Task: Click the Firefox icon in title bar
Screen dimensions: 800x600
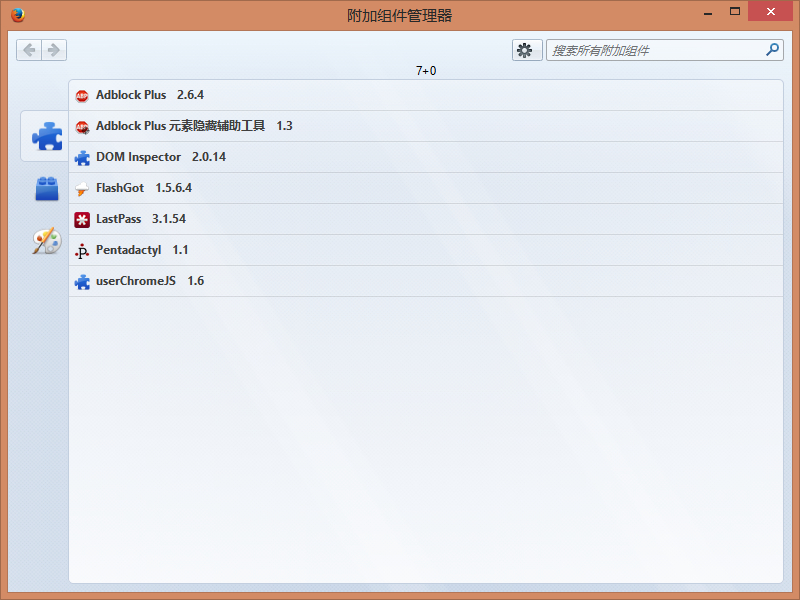Action: pos(17,15)
